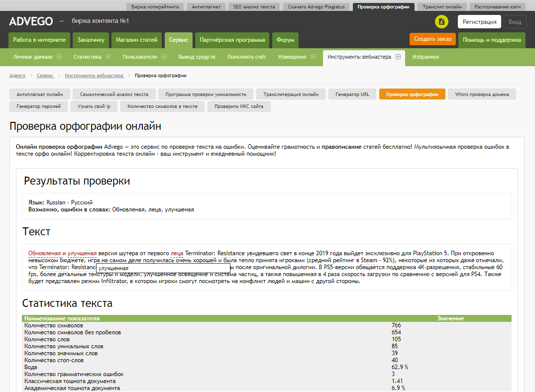Screen dimensions: 535x392
Task: Click the Регистрация button
Action: 479,22
